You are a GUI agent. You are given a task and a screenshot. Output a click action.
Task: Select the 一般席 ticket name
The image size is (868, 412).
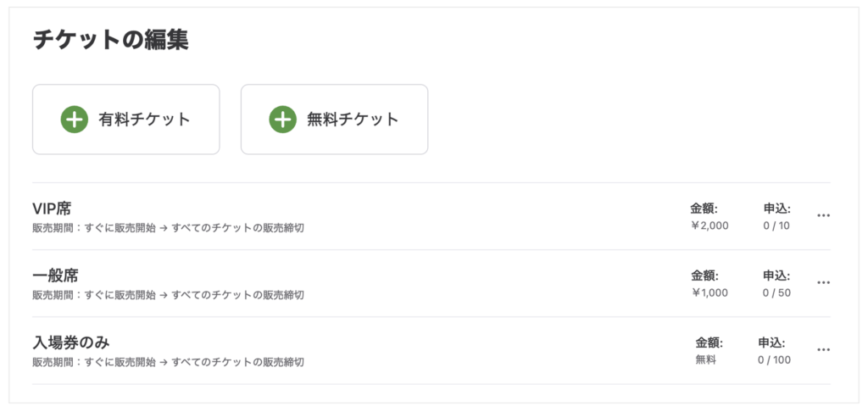[x=55, y=276]
